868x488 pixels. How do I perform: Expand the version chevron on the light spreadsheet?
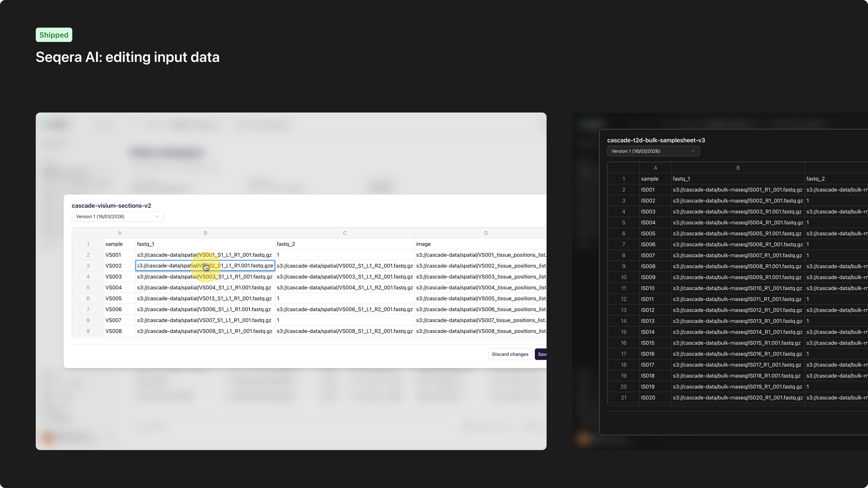click(x=157, y=217)
